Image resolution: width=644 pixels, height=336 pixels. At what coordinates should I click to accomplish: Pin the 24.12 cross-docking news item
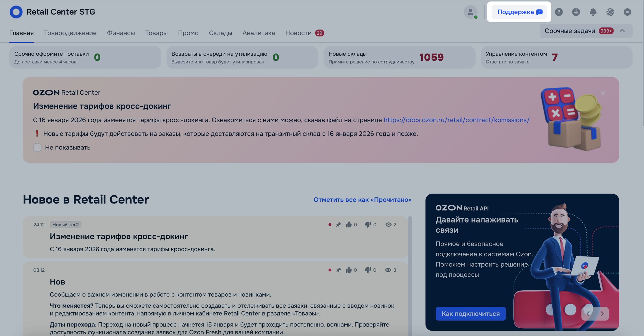[338, 224]
